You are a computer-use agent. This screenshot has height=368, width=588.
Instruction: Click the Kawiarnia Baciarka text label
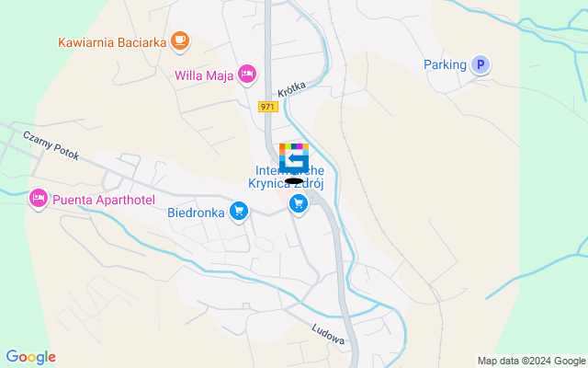(112, 42)
